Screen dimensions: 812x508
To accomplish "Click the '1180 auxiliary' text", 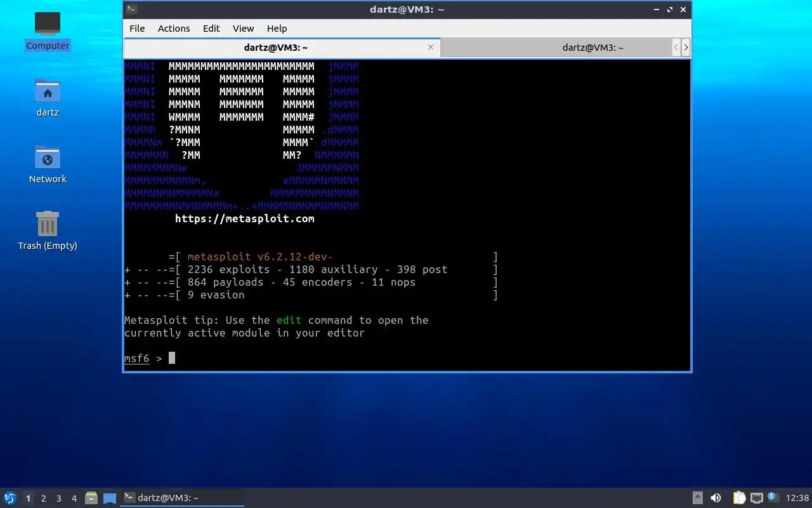I will (x=333, y=269).
